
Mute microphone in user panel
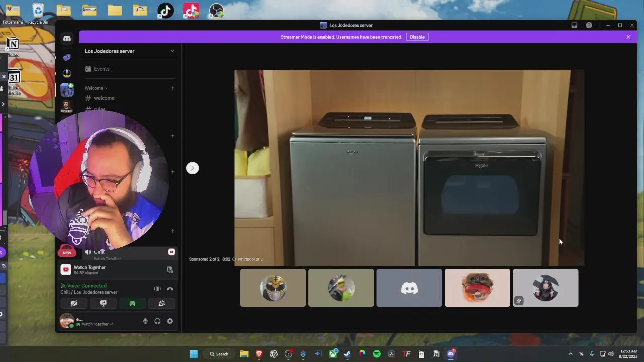tap(145, 321)
